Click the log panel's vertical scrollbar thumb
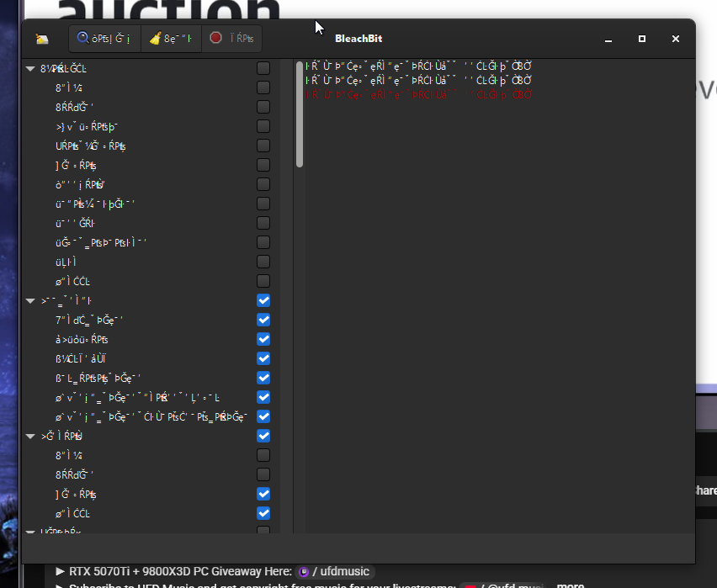This screenshot has width=717, height=588. point(300,114)
